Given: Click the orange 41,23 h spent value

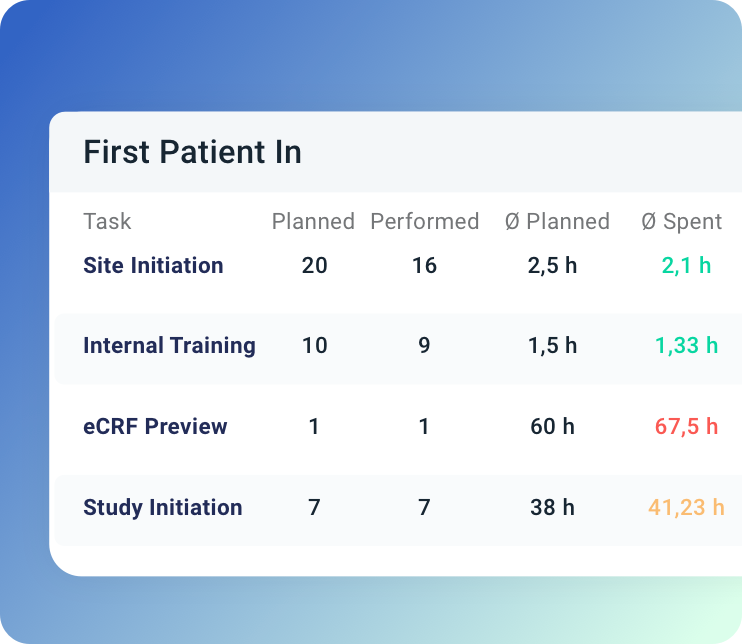Looking at the screenshot, I should (x=686, y=508).
